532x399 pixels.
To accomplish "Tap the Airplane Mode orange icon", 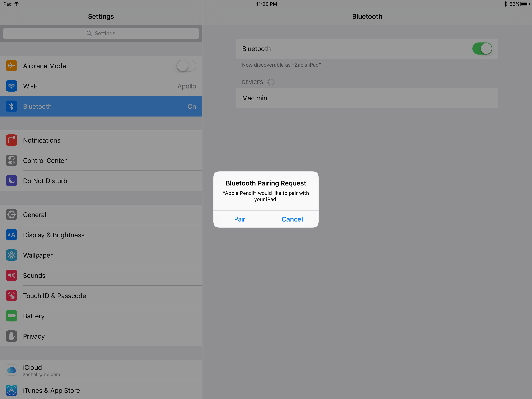I will coord(11,66).
